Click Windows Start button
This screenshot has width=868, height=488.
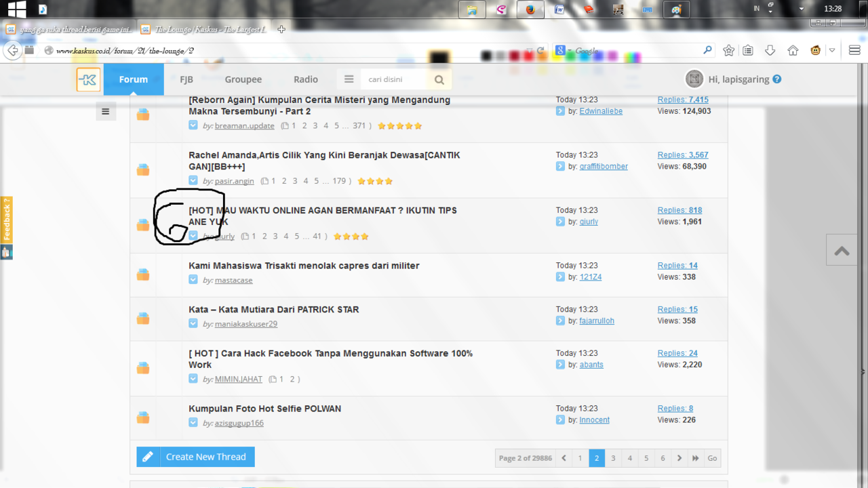tap(16, 9)
